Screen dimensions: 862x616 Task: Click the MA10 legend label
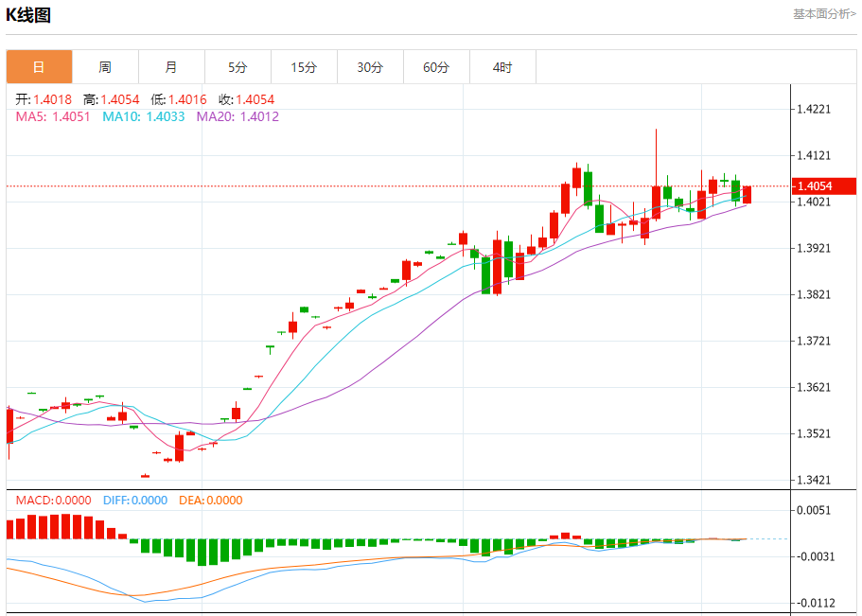click(137, 116)
